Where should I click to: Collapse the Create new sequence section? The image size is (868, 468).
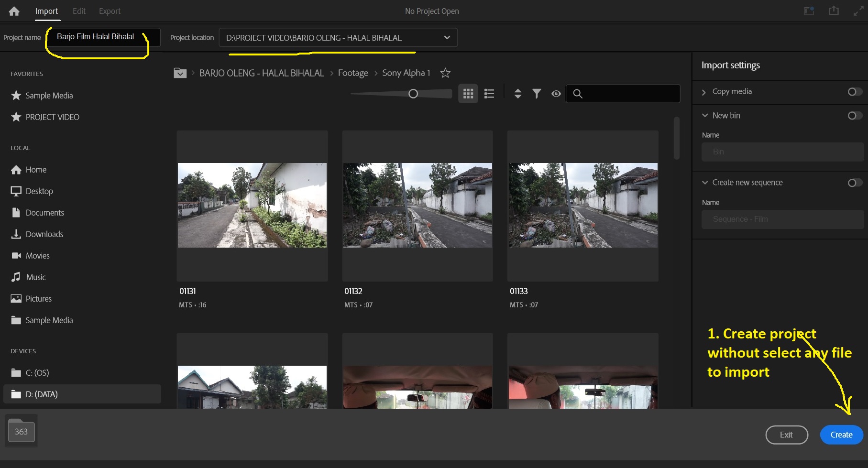coord(705,183)
